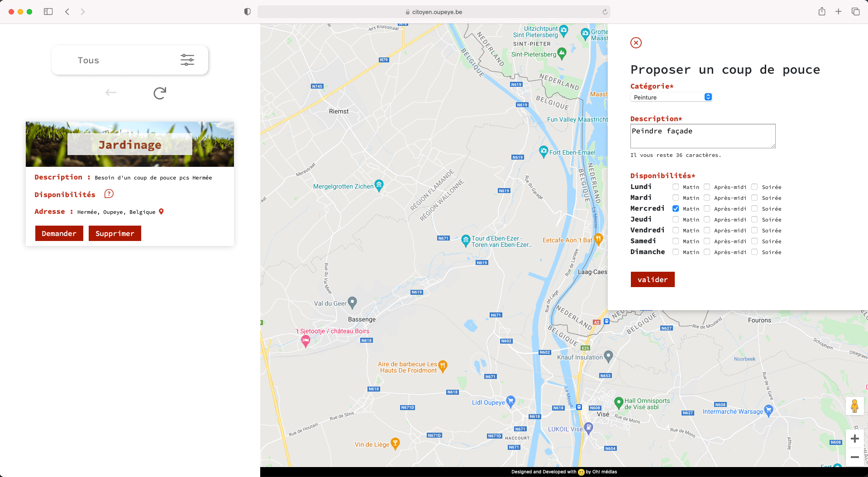The height and width of the screenshot is (477, 868).
Task: Click the Bassenge town label on map
Action: pos(362,319)
